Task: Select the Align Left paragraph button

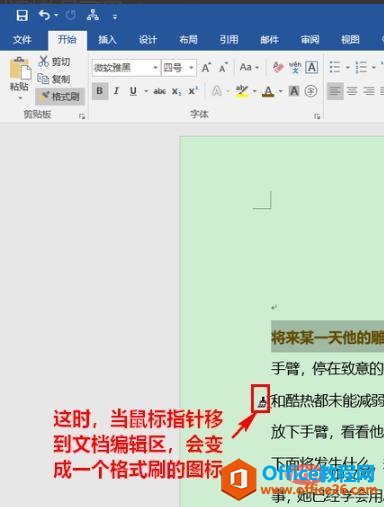Action: pyautogui.click(x=335, y=91)
